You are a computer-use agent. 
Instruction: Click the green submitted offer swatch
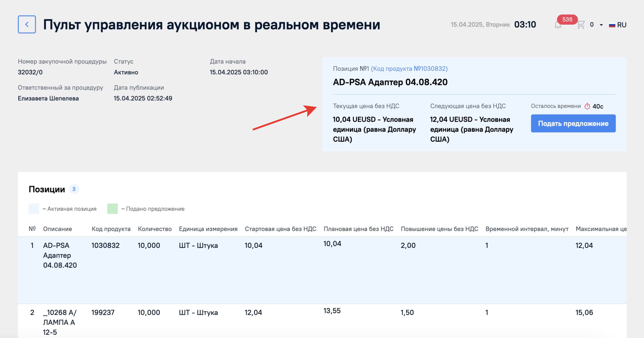(x=112, y=209)
